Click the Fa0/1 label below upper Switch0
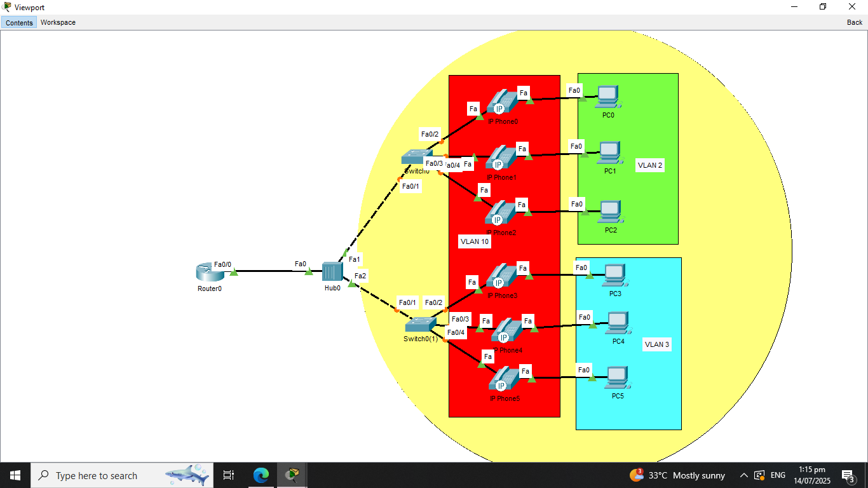This screenshot has height=488, width=868. [410, 186]
